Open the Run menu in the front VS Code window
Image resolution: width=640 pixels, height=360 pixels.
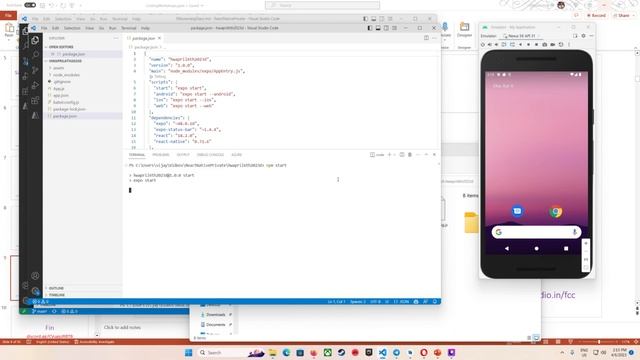point(113,28)
